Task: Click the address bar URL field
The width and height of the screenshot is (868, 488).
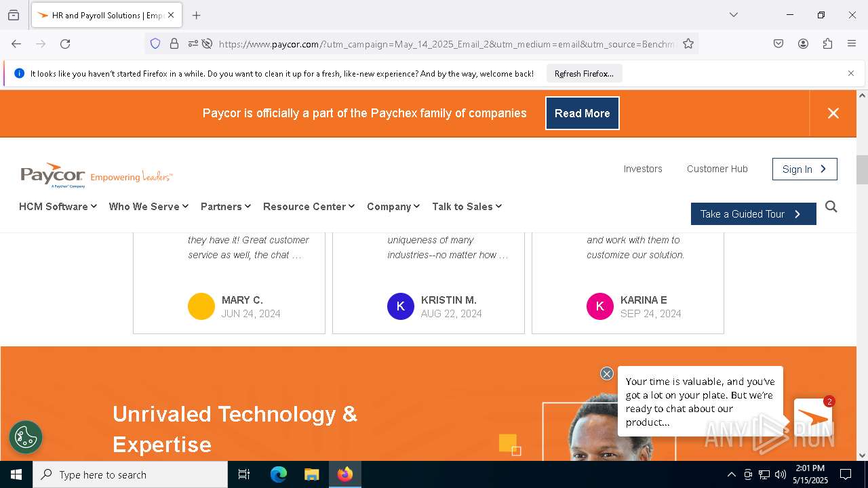Action: click(x=446, y=43)
